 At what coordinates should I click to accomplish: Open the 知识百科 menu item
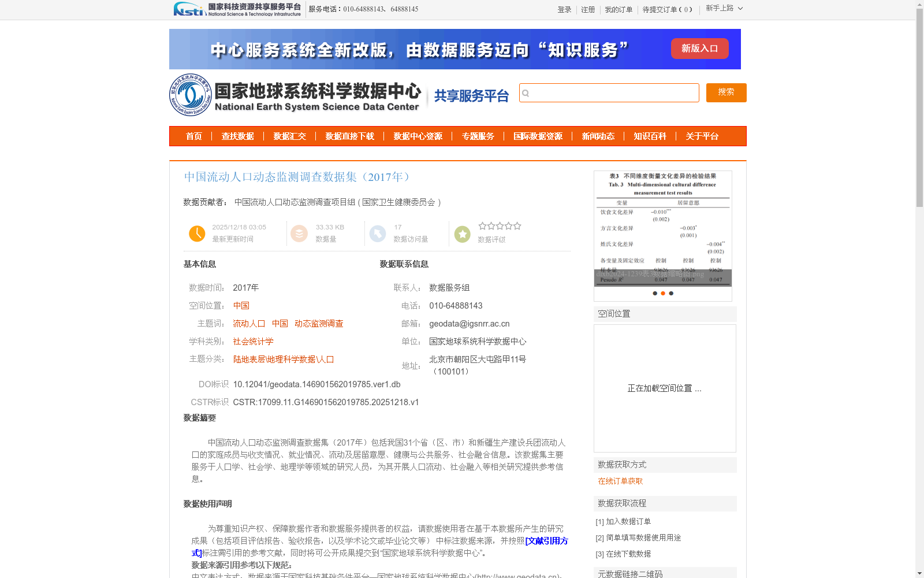click(x=650, y=136)
